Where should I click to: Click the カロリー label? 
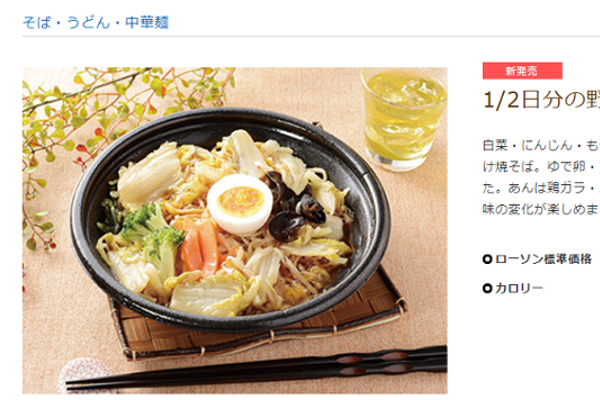click(519, 288)
